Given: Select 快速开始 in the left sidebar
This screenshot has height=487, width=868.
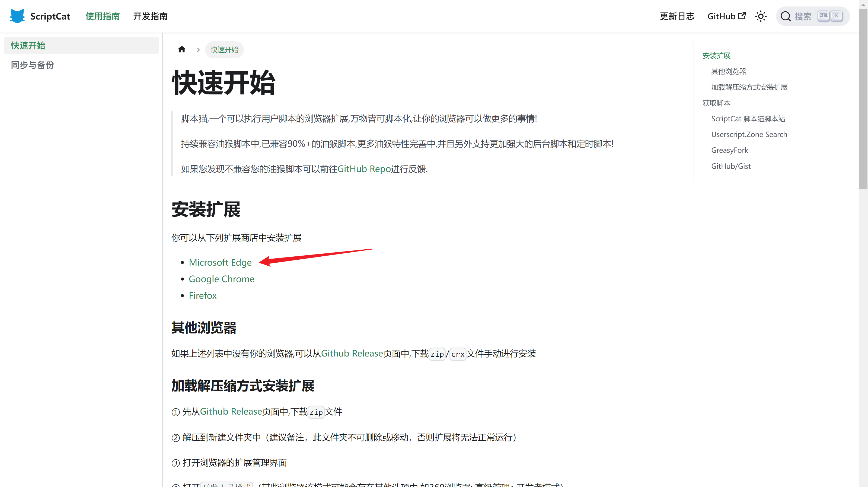Looking at the screenshot, I should (28, 46).
